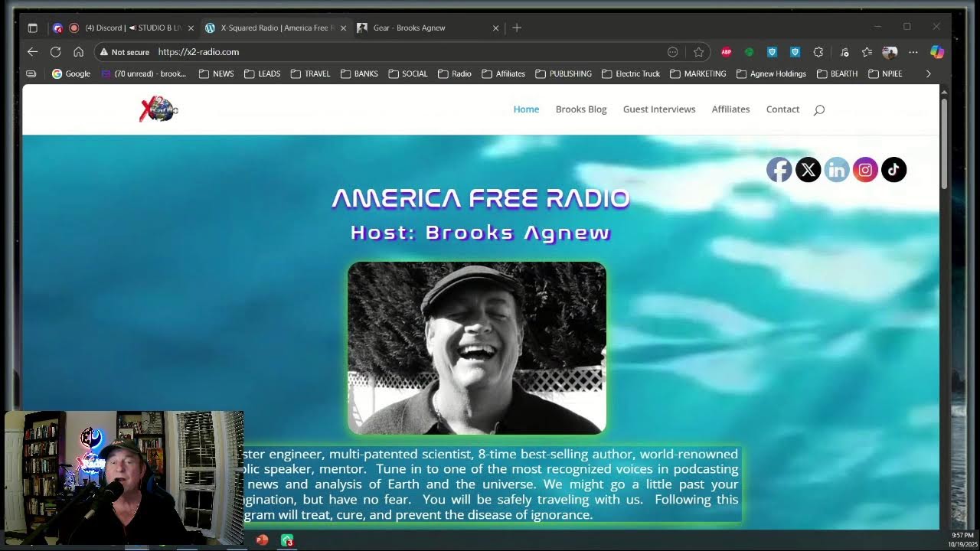980x551 pixels.
Task: Click the laughing host photo
Action: tap(477, 348)
